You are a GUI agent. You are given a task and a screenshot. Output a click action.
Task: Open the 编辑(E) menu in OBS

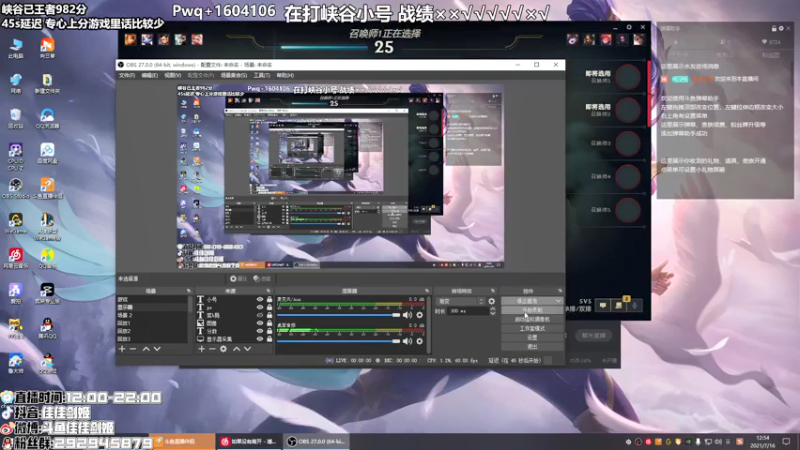click(x=149, y=76)
